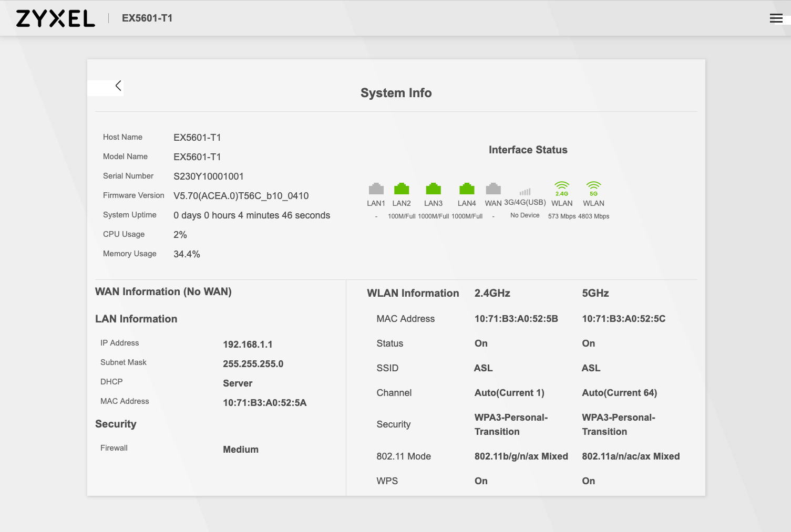Click the WAN port icon
791x532 pixels.
[x=494, y=189]
